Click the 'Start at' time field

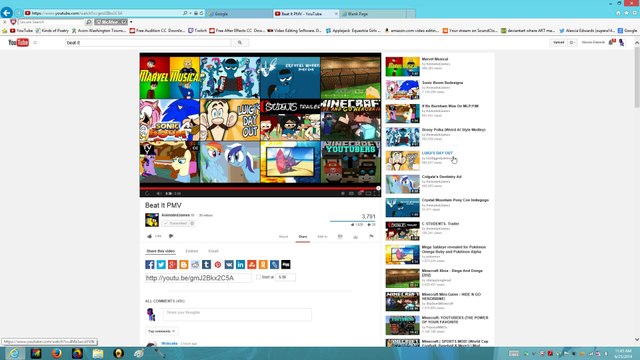point(285,277)
